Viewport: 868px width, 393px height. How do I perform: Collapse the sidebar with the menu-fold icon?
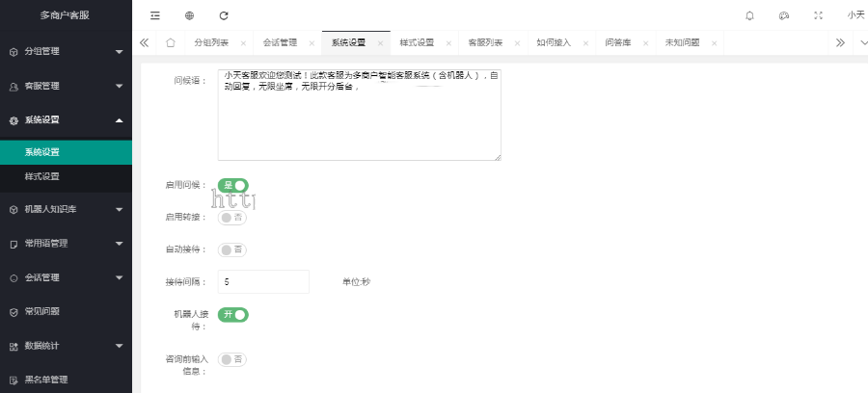[x=155, y=15]
